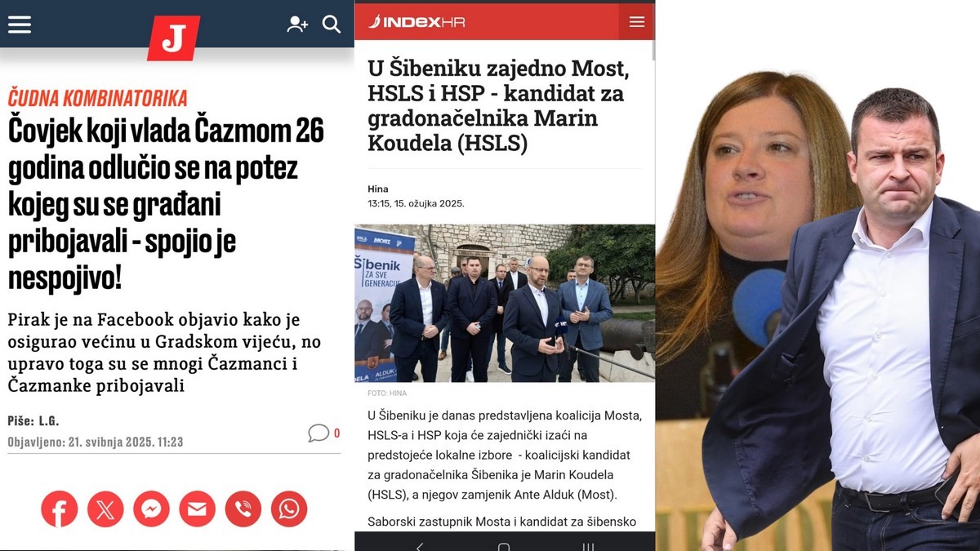Image resolution: width=980 pixels, height=551 pixels.
Task: Click the red J logo
Action: (x=173, y=38)
